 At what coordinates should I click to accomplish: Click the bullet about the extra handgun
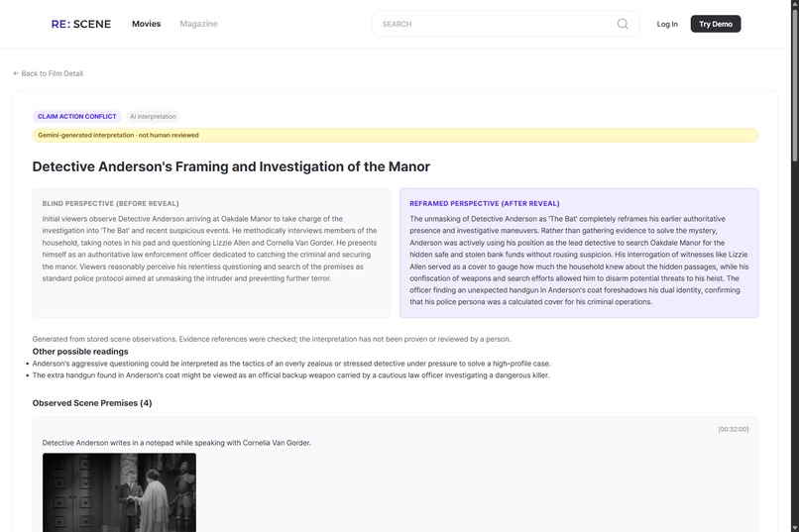291,375
